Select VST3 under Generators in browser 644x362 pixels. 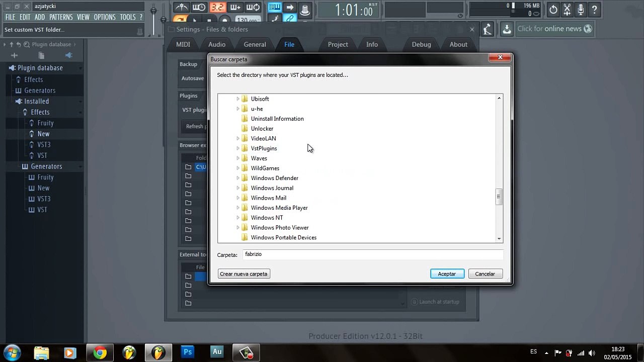click(x=44, y=199)
